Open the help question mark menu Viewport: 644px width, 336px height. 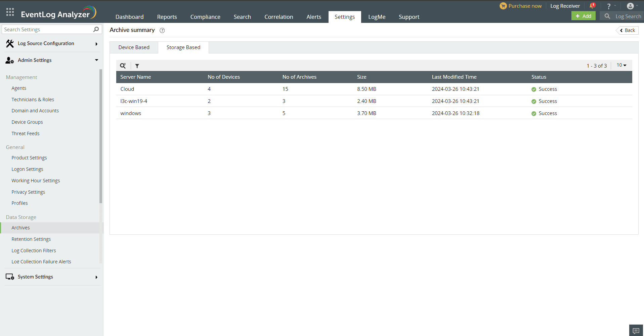coord(609,6)
